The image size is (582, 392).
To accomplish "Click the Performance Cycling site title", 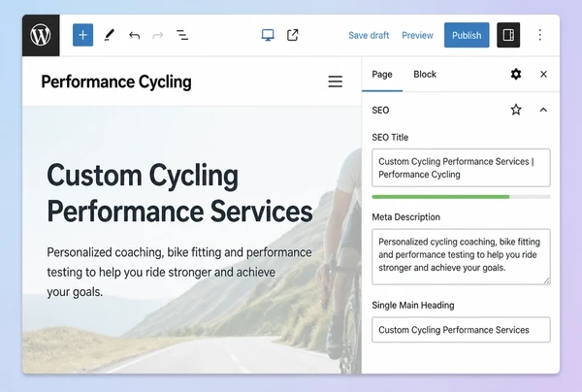I will (116, 82).
